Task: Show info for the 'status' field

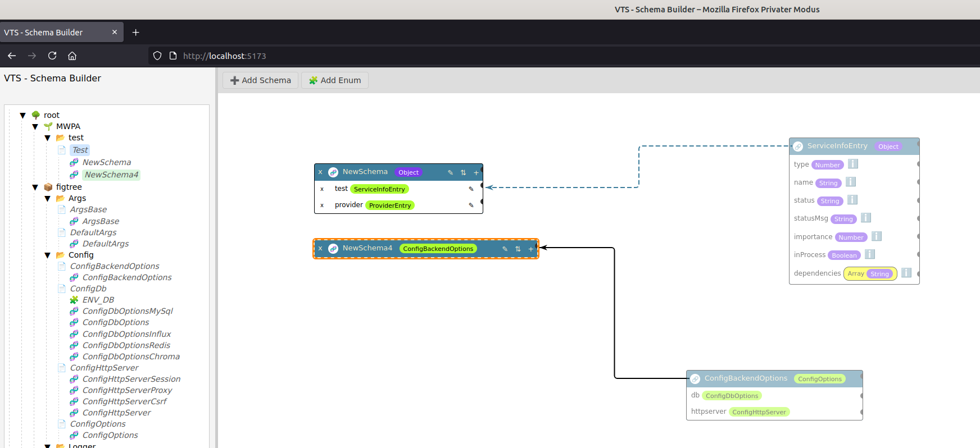Action: pyautogui.click(x=852, y=200)
